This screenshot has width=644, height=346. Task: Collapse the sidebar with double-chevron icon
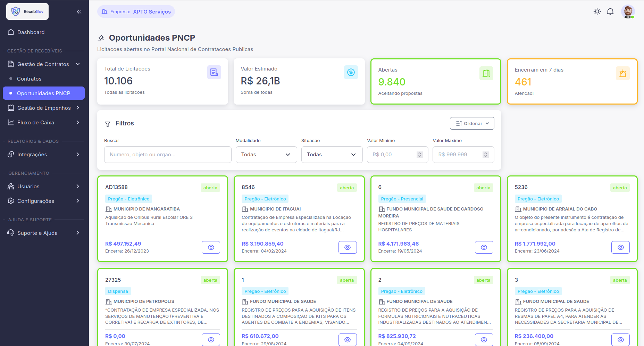pyautogui.click(x=79, y=11)
